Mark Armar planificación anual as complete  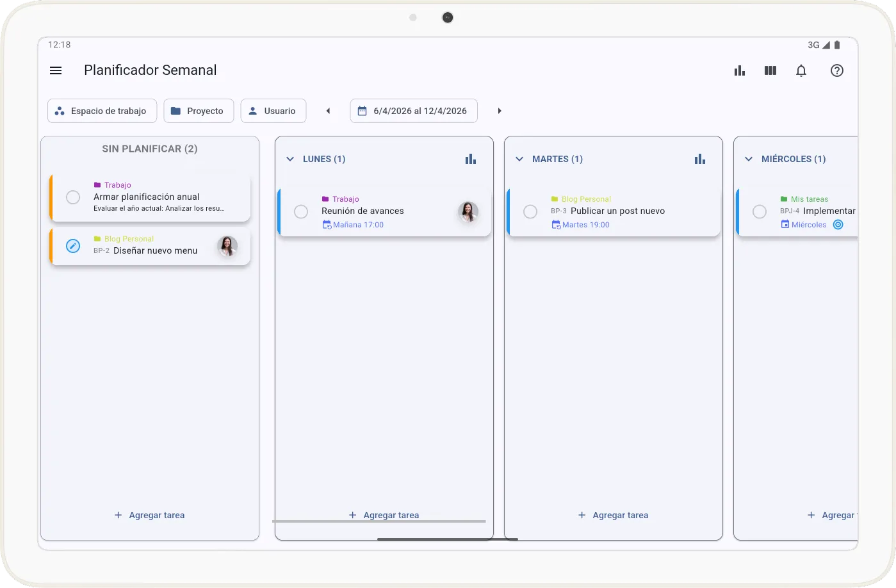tap(73, 197)
